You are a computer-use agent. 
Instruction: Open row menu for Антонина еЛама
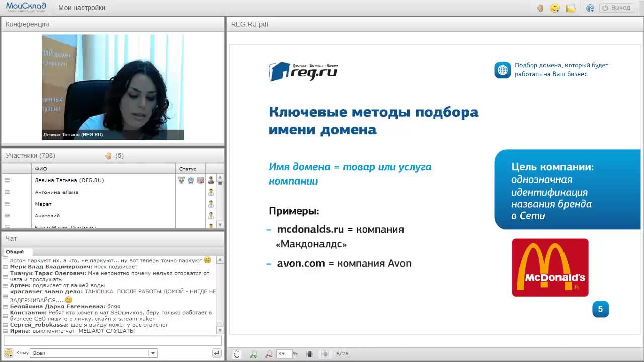pyautogui.click(x=7, y=192)
